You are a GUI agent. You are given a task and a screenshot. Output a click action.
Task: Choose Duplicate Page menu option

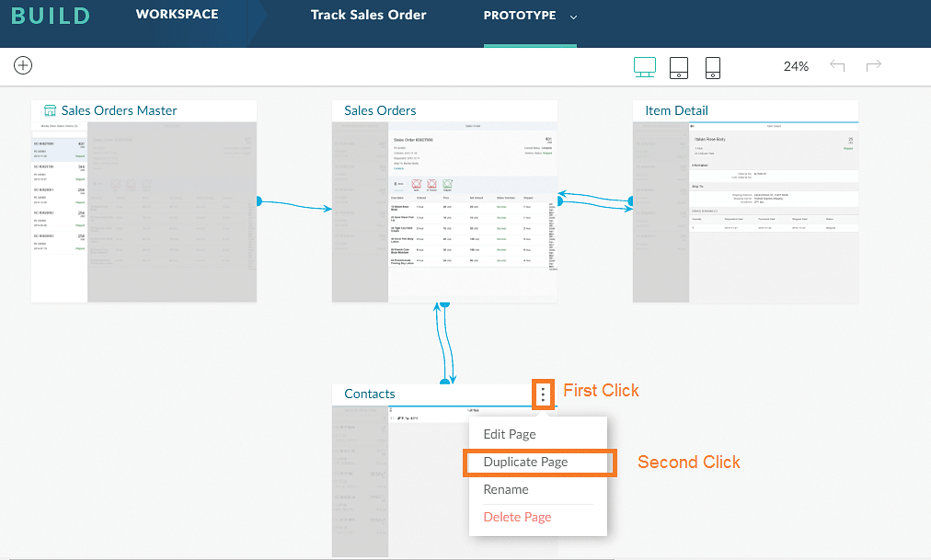pyautogui.click(x=525, y=462)
